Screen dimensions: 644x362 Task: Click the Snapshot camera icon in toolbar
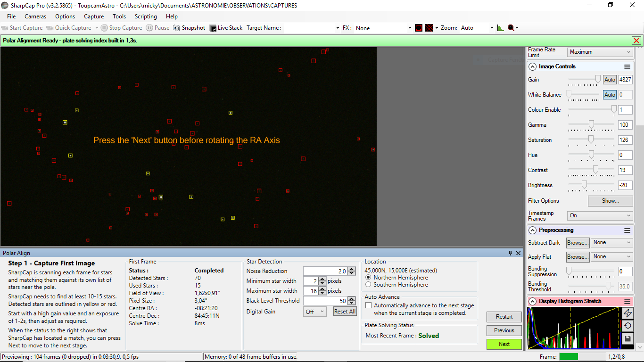pos(177,28)
